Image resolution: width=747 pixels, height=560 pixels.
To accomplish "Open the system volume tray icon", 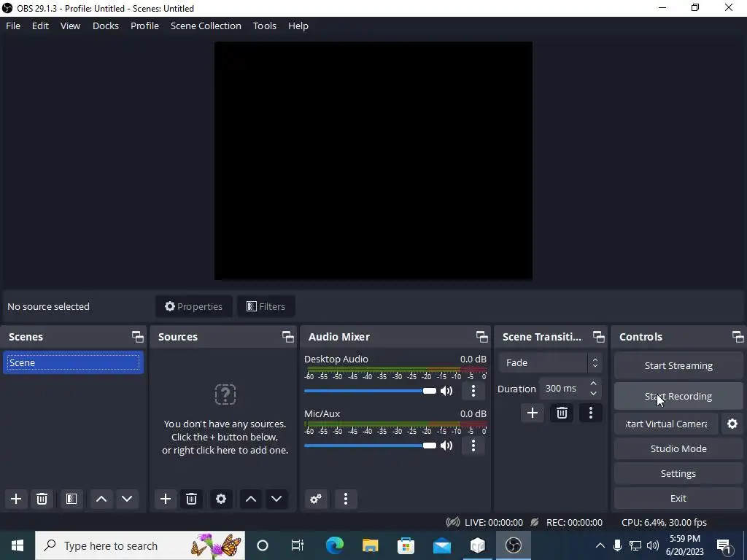I will (653, 545).
